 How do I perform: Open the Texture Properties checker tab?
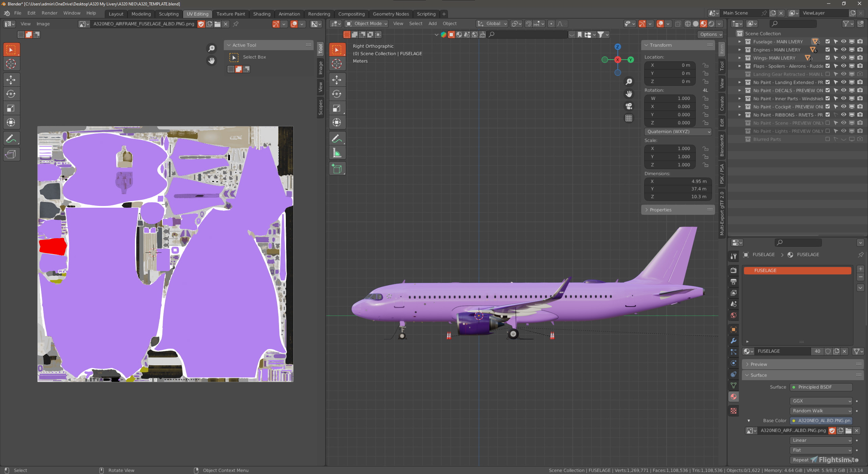pos(733,411)
